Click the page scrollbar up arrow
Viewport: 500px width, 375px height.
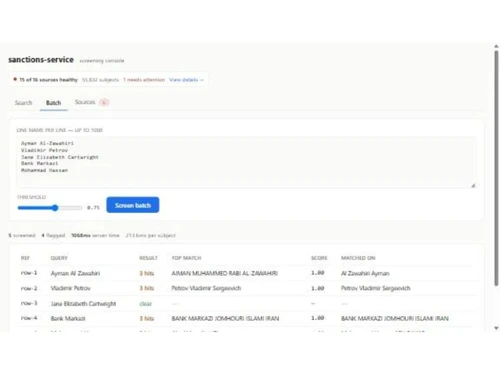(x=496, y=47)
